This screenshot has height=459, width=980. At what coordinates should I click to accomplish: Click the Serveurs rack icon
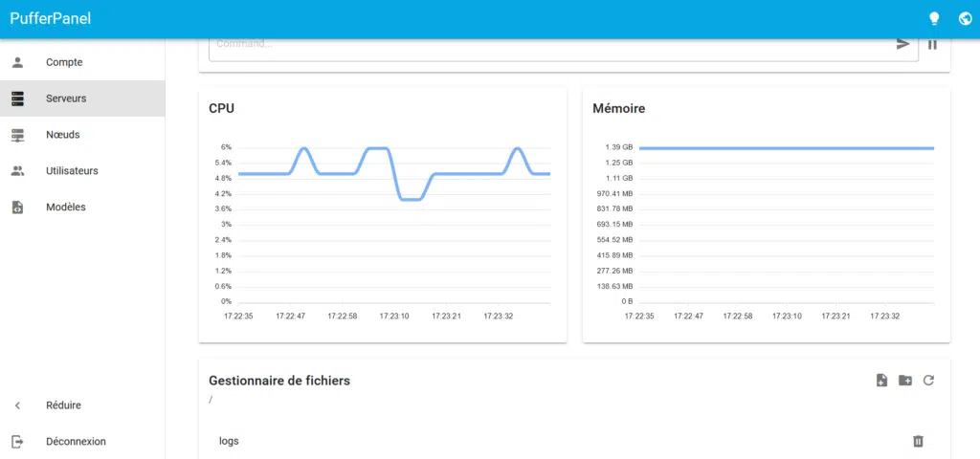coord(17,98)
